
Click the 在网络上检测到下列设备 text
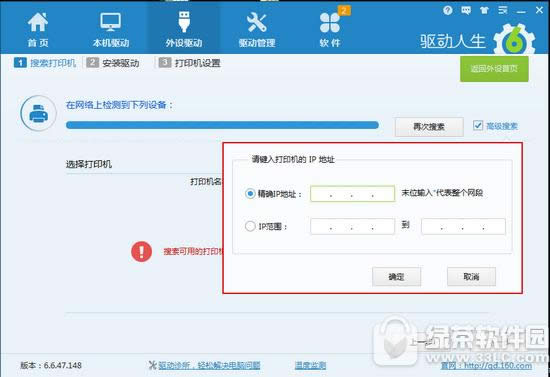point(119,105)
